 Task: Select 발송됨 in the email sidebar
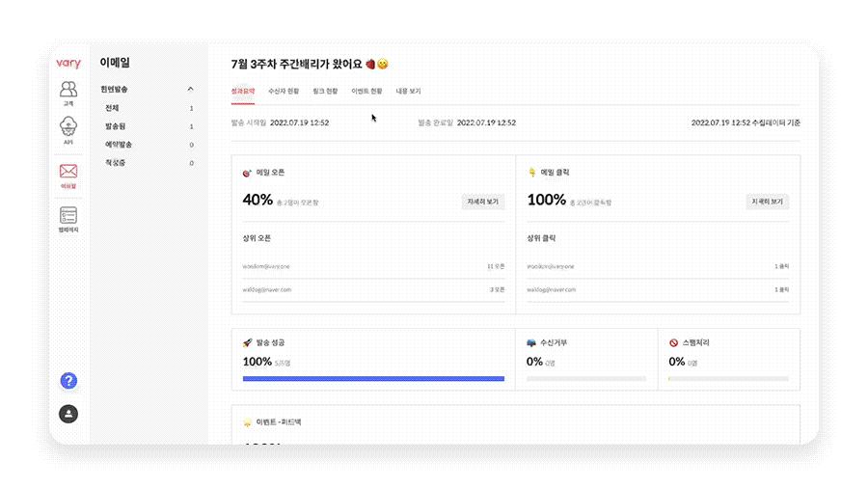(x=115, y=126)
